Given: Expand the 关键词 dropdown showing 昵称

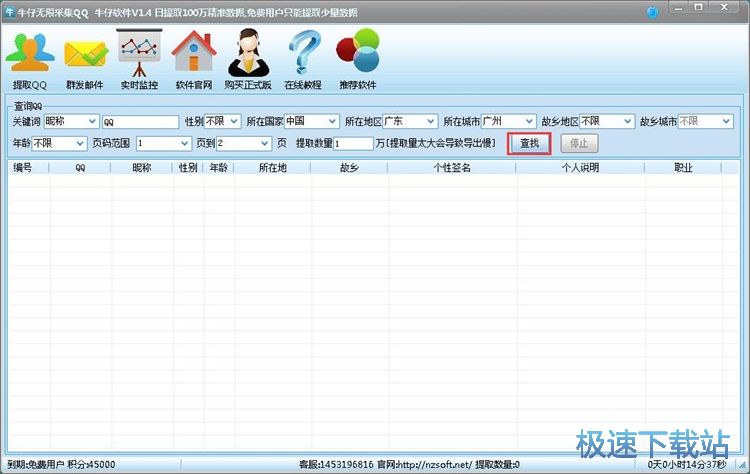Looking at the screenshot, I should click(x=69, y=122).
